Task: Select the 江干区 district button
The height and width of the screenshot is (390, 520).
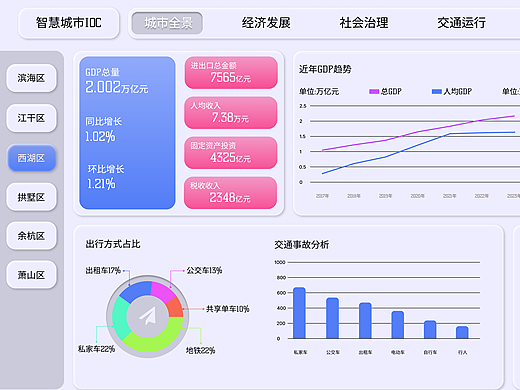Action: coord(31,118)
